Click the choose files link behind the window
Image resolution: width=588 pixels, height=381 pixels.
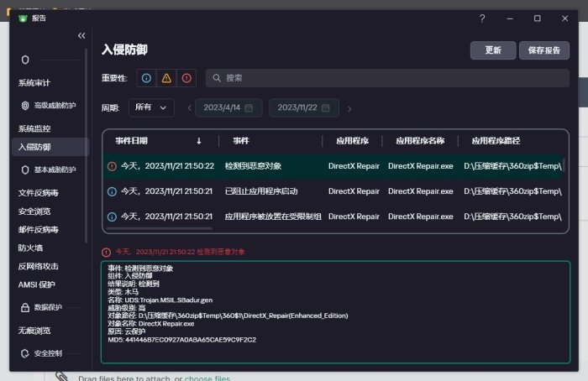tap(207, 378)
